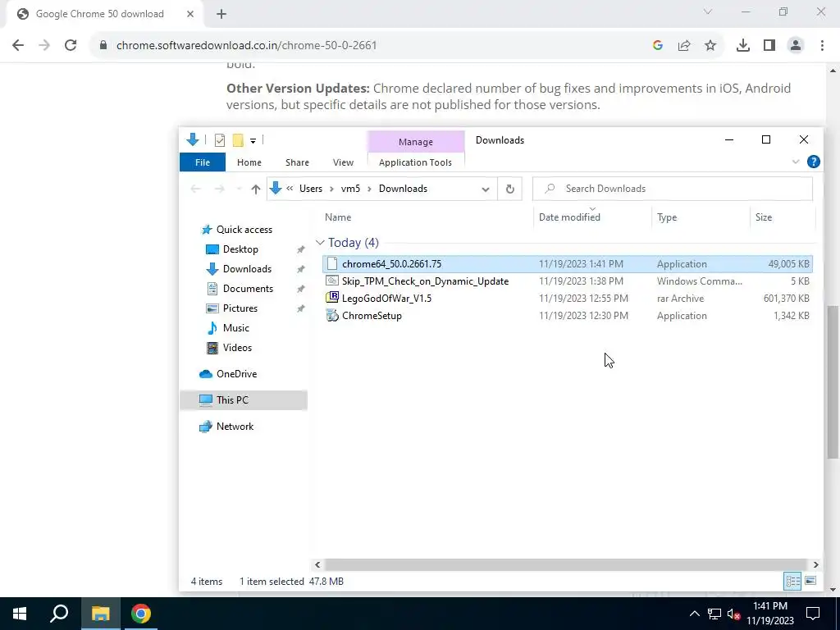Screen dimensions: 840x630
Task: Select the ChromeSetup application
Action: pyautogui.click(x=568, y=316)
